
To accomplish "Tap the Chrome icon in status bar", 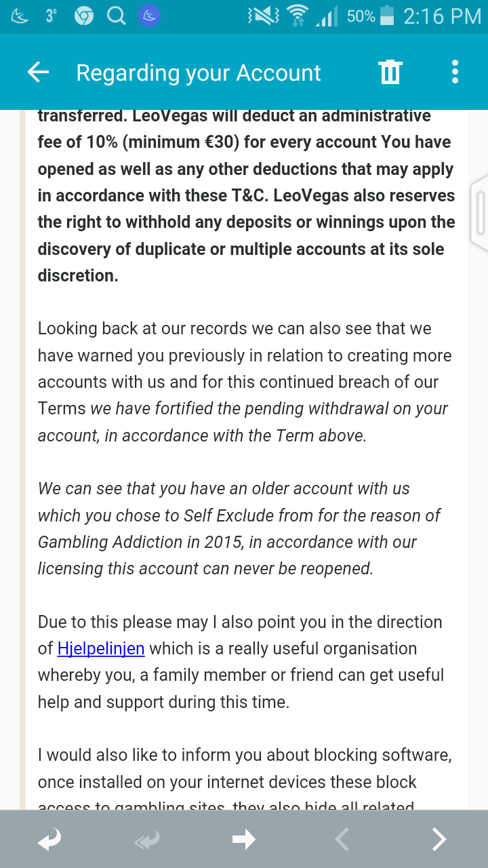I will coord(84,16).
